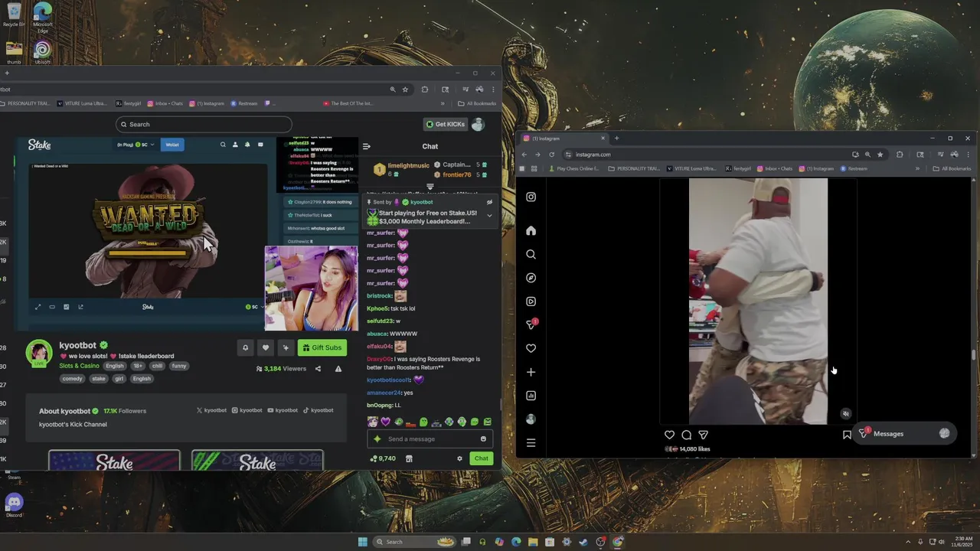Click the sparkle button beside Gift Subs
Image resolution: width=980 pixels, height=551 pixels.
[286, 347]
